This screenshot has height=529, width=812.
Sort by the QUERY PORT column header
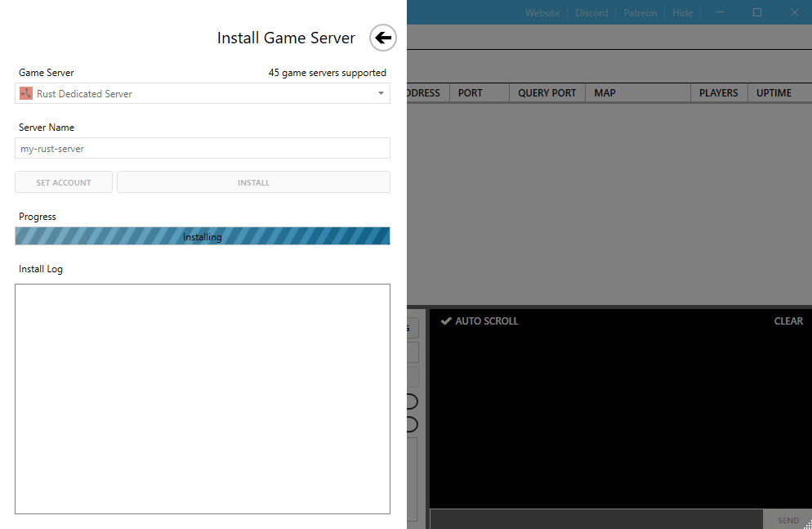pyautogui.click(x=547, y=93)
